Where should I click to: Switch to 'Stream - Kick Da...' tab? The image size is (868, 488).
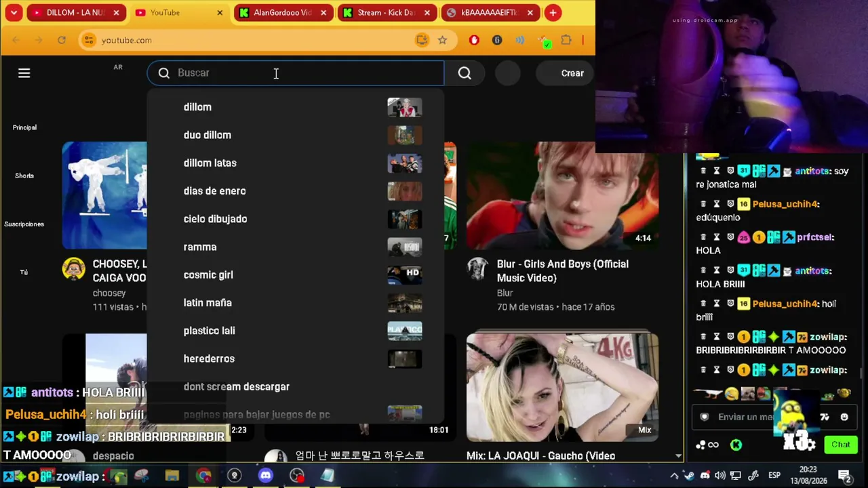[x=386, y=13]
